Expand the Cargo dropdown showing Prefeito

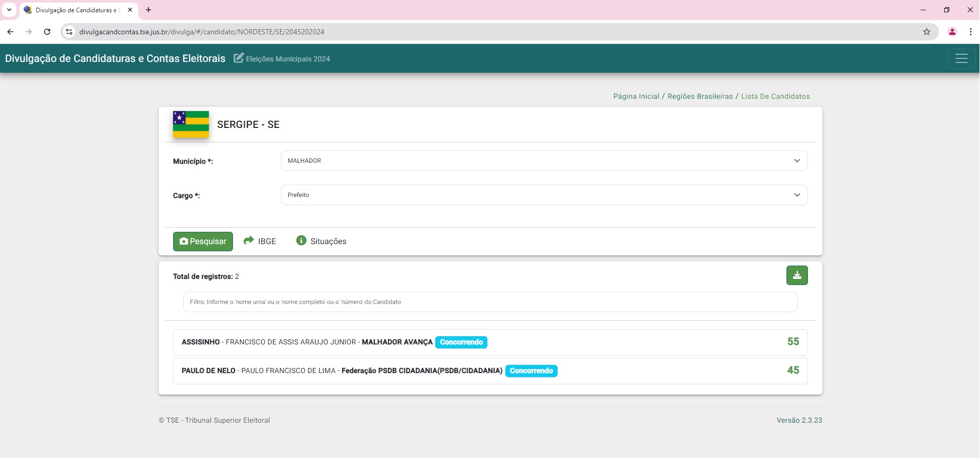544,195
